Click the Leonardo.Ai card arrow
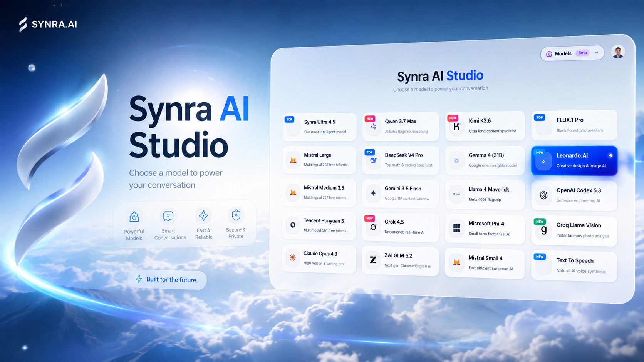The image size is (644, 362). [x=610, y=155]
